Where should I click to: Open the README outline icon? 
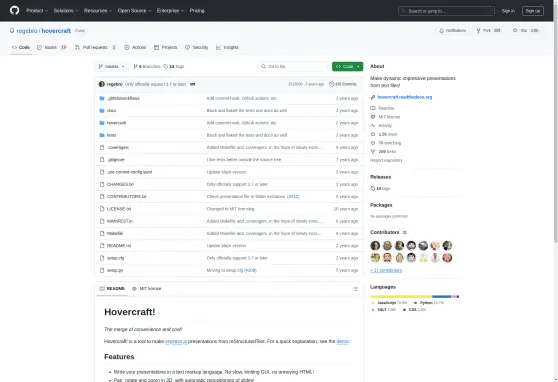355,289
